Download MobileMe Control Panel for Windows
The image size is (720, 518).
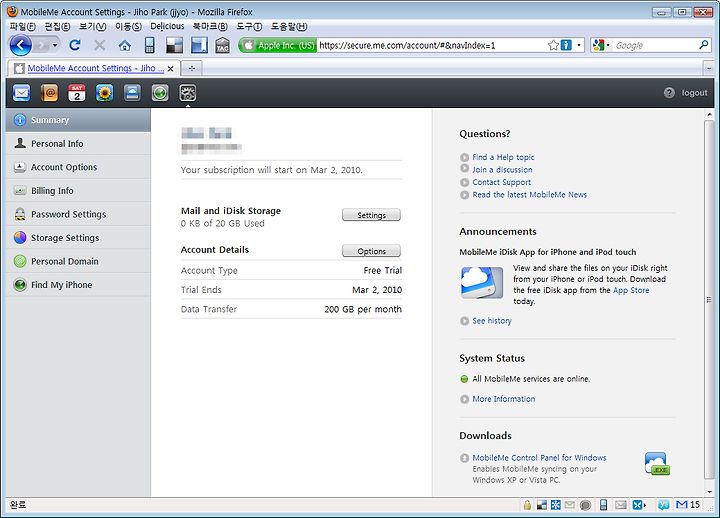tap(539, 458)
